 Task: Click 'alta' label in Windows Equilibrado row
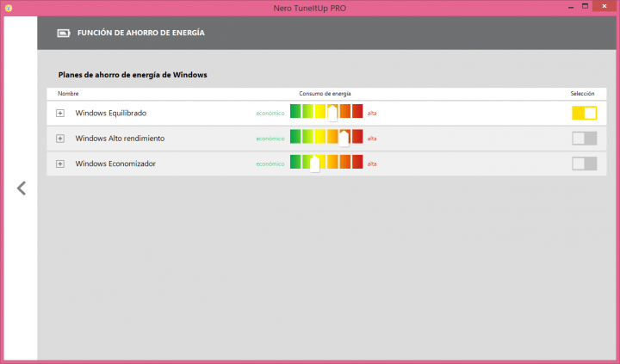tap(372, 114)
